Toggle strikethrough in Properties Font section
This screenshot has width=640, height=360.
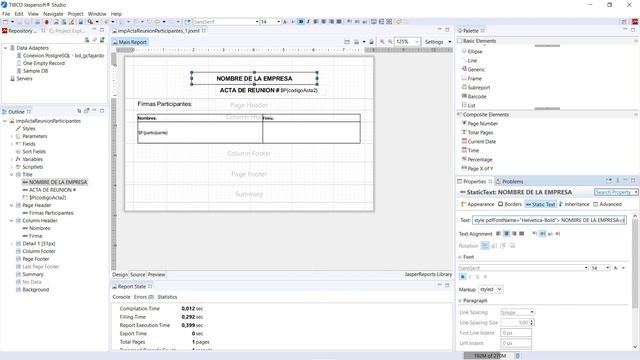[485, 277]
